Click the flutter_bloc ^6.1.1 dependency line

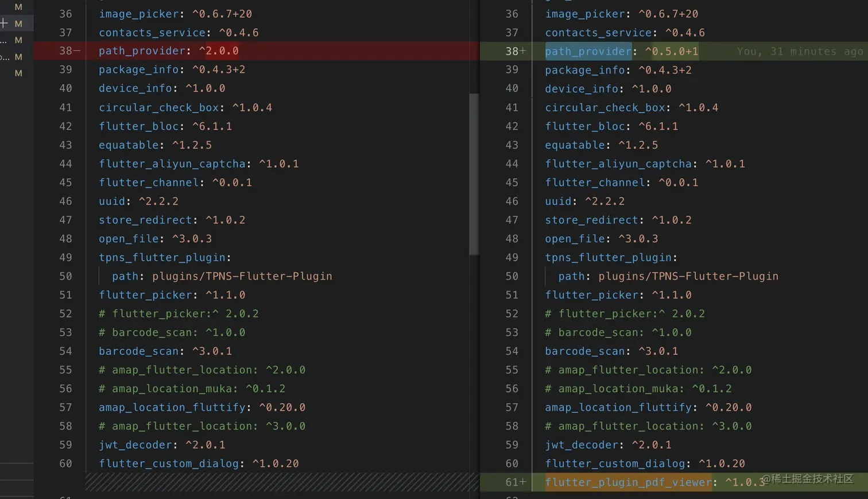(165, 126)
